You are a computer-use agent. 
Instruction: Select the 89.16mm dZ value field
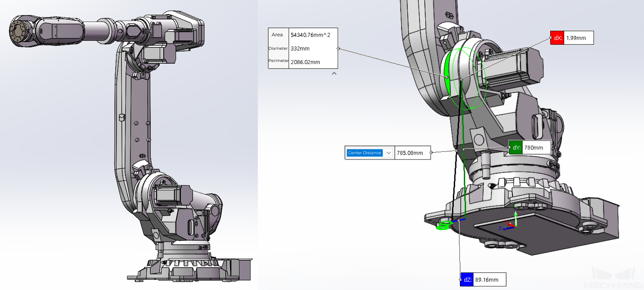(489, 280)
